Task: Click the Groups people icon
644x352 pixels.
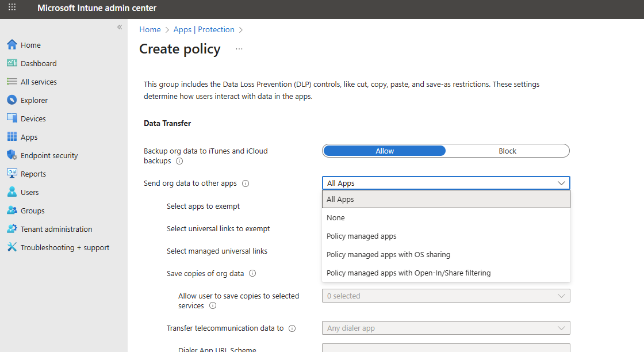Action: 12,211
